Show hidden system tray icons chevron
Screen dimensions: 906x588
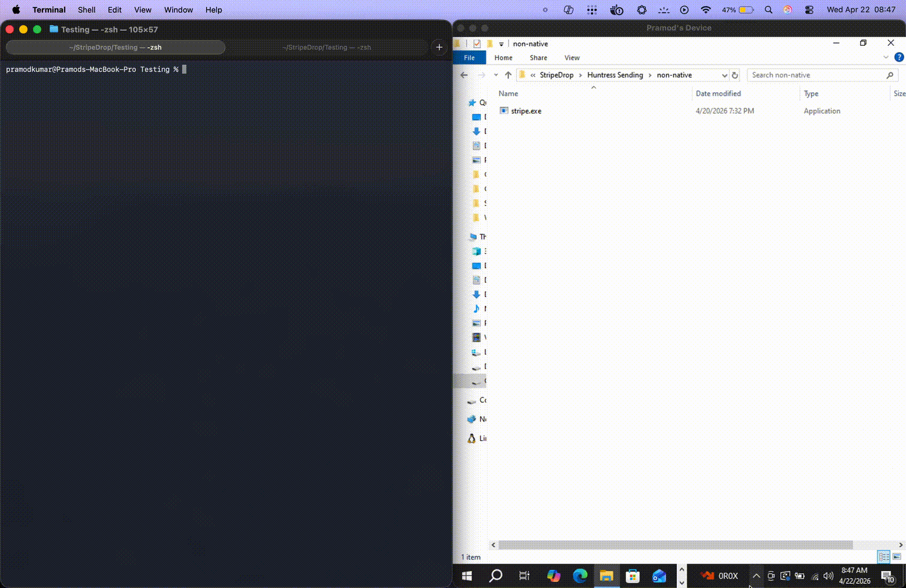click(x=756, y=576)
